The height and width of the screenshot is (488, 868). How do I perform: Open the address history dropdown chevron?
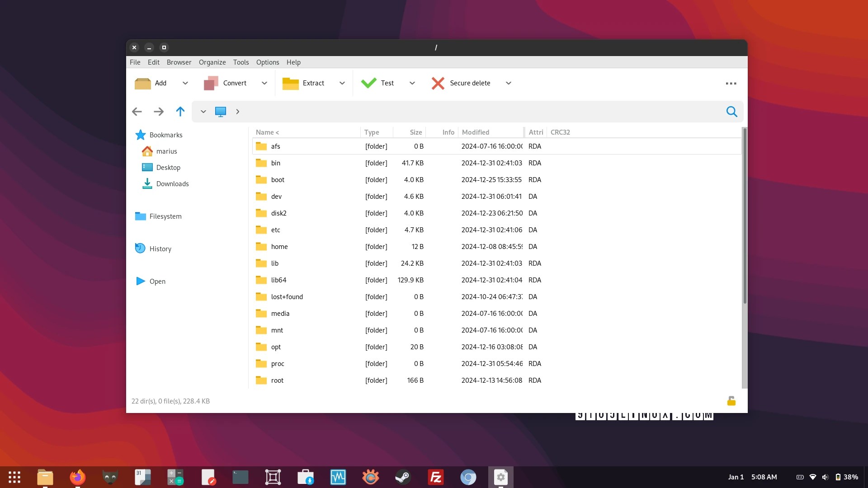[x=203, y=112]
